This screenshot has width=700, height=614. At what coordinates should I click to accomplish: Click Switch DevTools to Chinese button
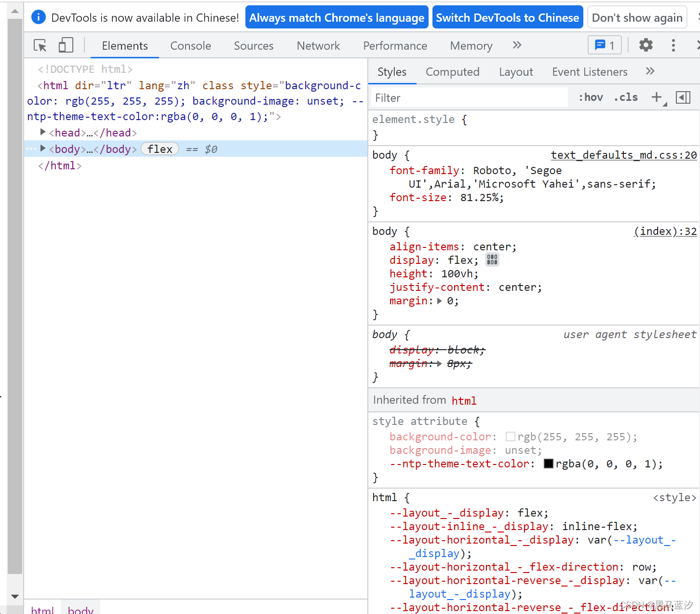[x=507, y=18]
